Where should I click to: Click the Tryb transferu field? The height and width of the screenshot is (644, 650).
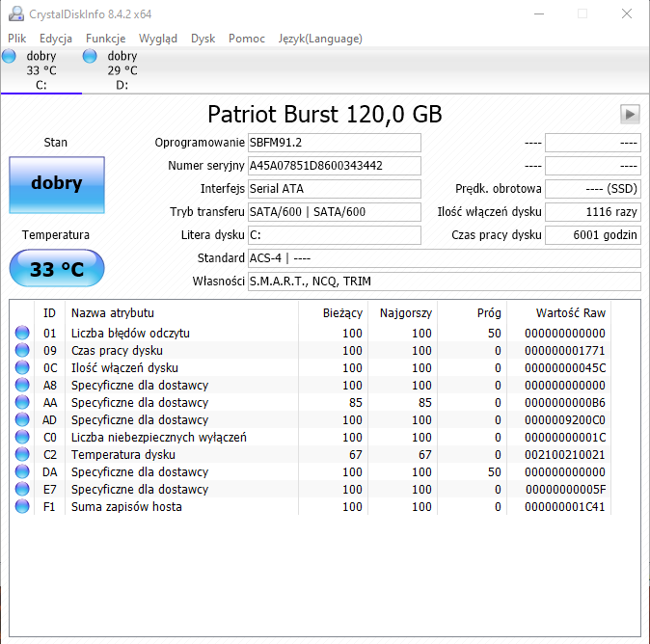click(334, 212)
